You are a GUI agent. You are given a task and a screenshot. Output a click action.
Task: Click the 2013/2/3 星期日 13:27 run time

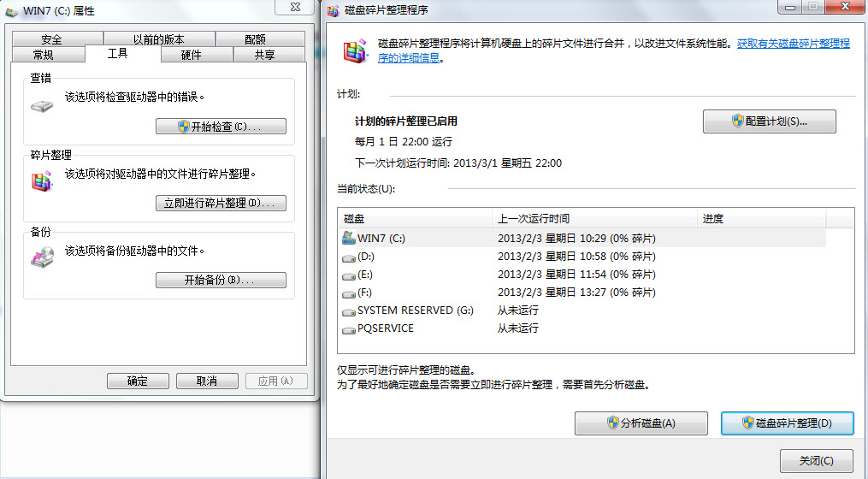[x=576, y=293]
